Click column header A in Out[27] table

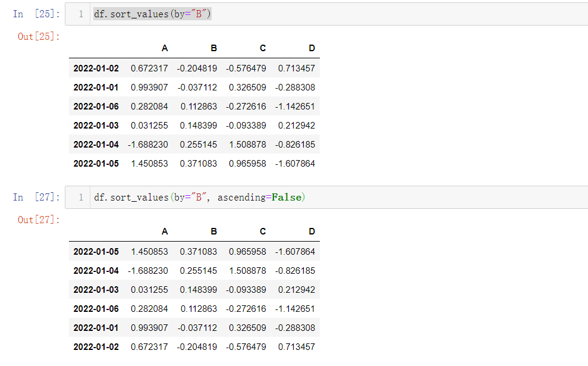(x=165, y=232)
